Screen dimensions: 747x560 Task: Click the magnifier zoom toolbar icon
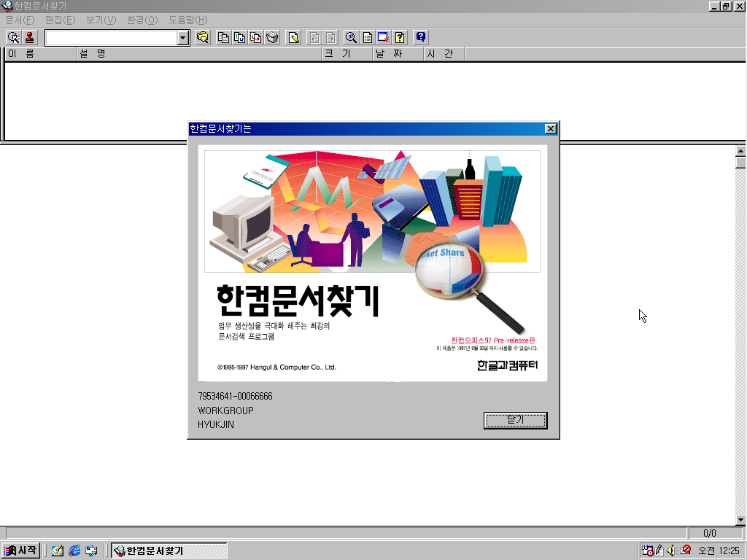pos(351,38)
